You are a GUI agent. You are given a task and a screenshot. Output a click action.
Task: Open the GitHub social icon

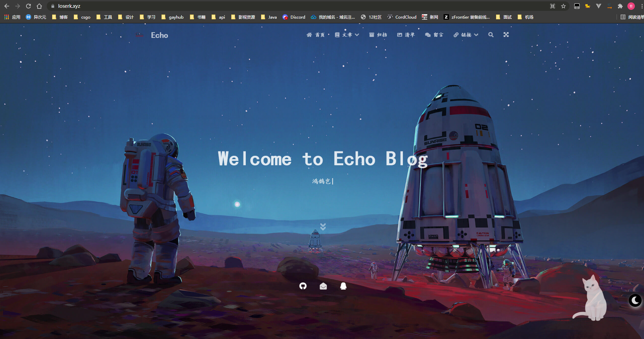[x=303, y=286]
